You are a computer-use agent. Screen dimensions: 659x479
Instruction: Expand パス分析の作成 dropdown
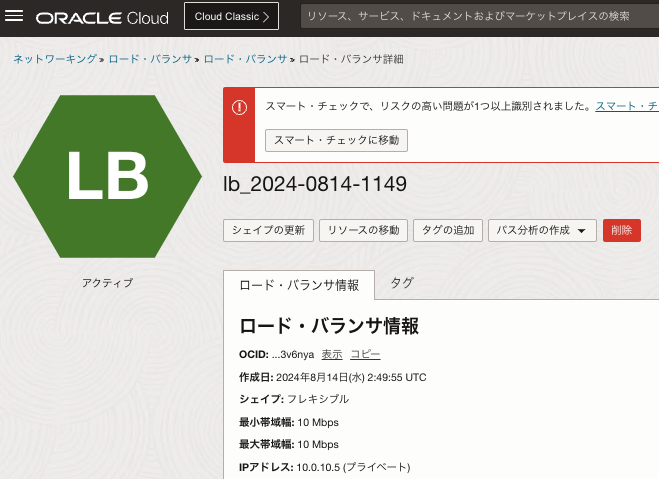(542, 230)
